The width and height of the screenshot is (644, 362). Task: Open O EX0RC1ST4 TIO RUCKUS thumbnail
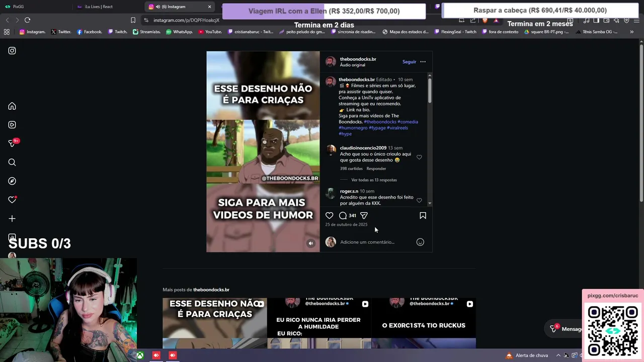pos(424,323)
